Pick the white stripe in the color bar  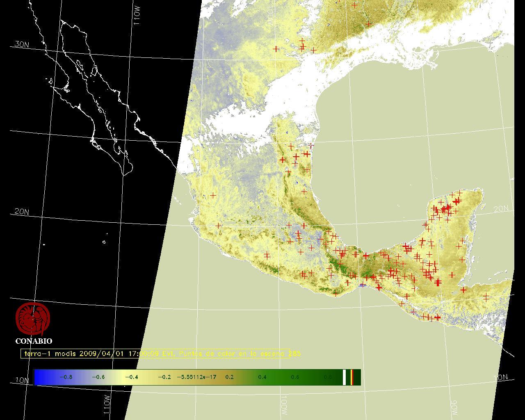pos(344,377)
